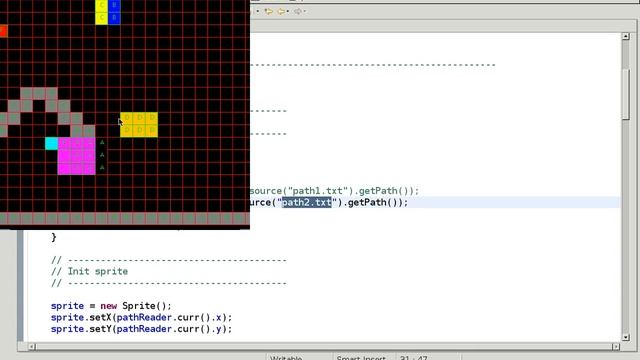The width and height of the screenshot is (640, 360).
Task: Click the "sprite = new Sprite();" line
Action: click(111, 306)
